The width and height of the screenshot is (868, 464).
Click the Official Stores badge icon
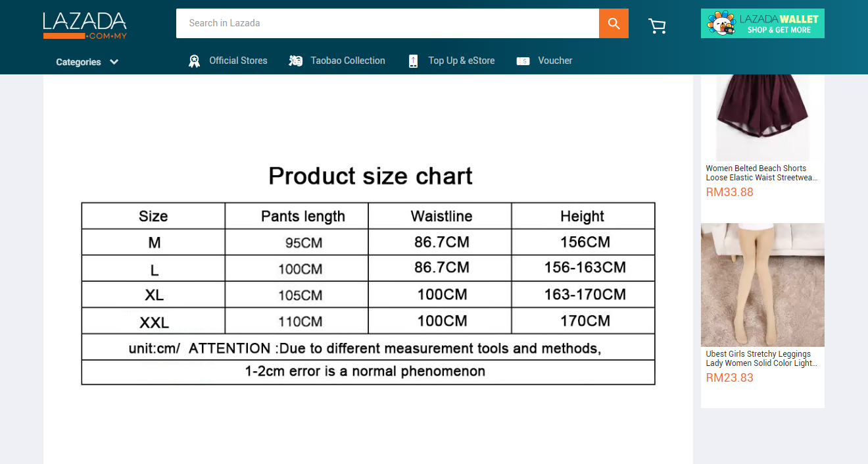194,61
